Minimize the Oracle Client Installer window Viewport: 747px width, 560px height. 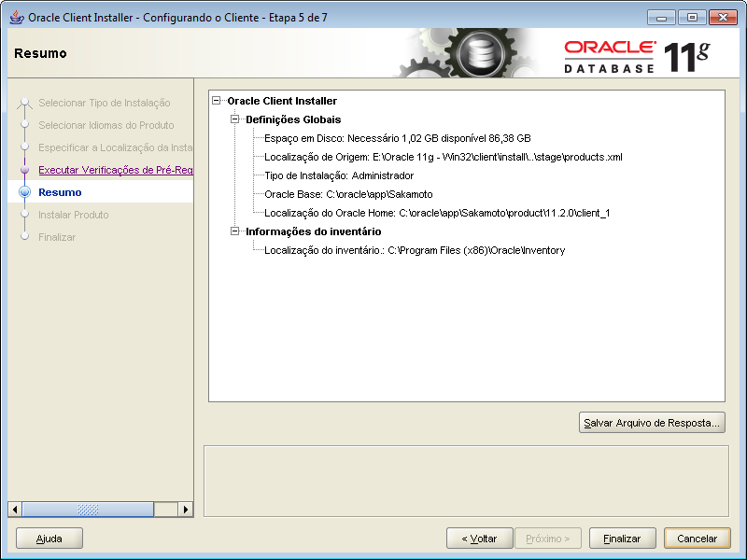pos(661,18)
